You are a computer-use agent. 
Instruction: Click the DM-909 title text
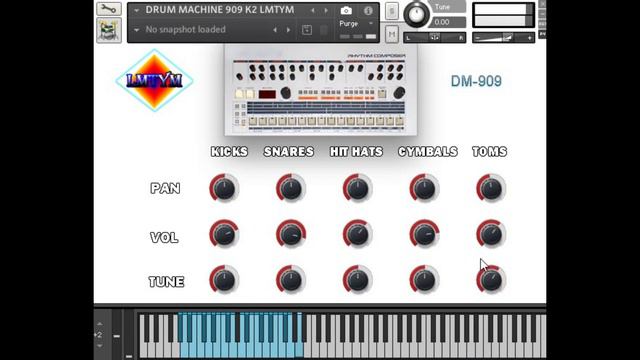point(476,81)
